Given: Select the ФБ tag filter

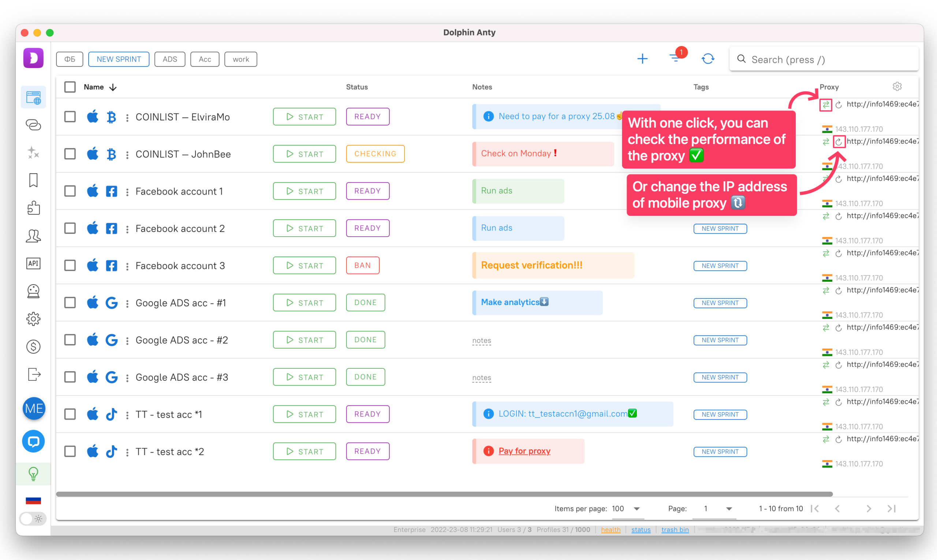Looking at the screenshot, I should click(70, 59).
